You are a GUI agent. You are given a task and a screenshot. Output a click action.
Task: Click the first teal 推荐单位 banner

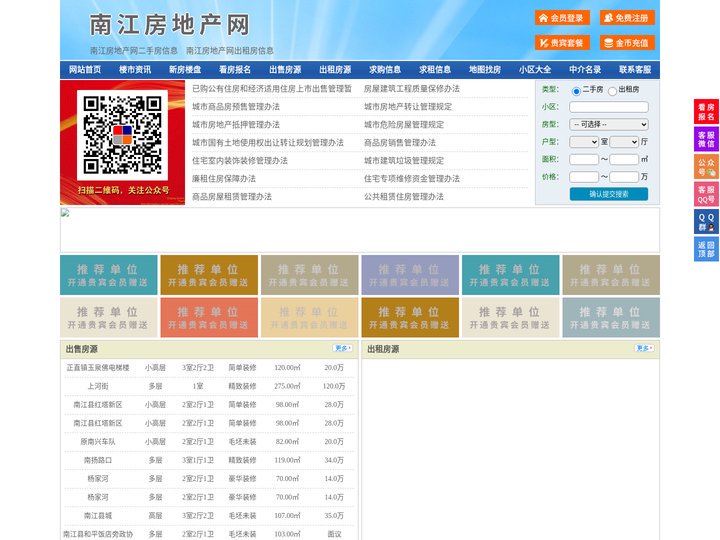click(109, 275)
